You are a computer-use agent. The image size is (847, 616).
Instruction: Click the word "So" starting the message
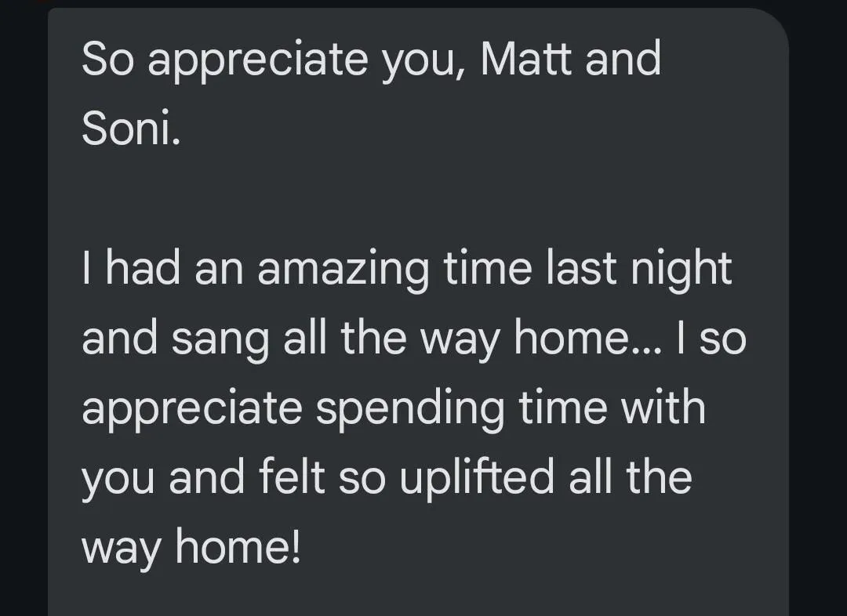coord(107,59)
